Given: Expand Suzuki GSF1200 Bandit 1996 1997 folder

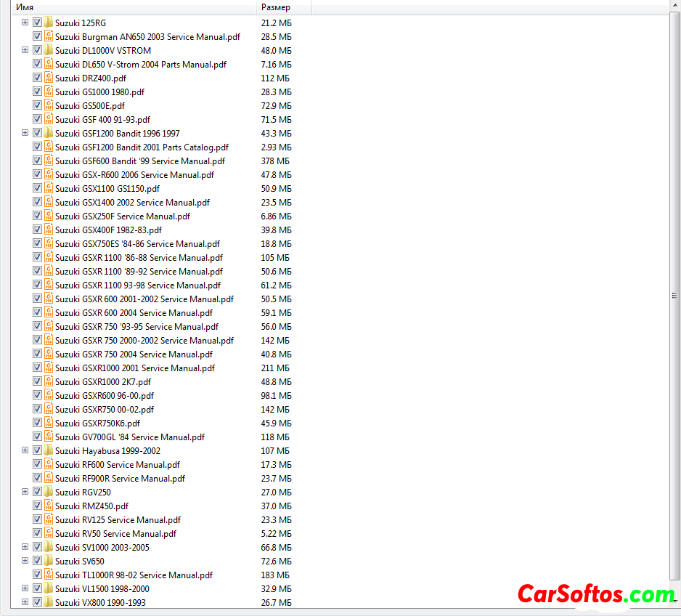Looking at the screenshot, I should 25,134.
